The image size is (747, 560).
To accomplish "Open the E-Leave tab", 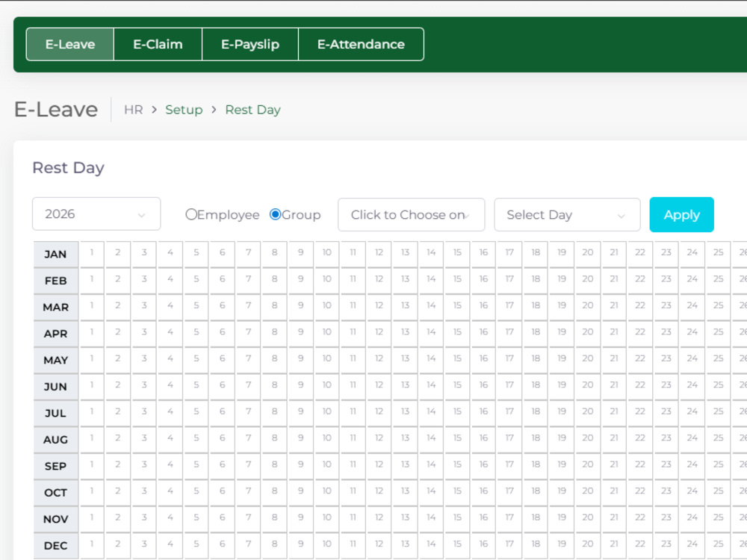I will click(x=70, y=44).
